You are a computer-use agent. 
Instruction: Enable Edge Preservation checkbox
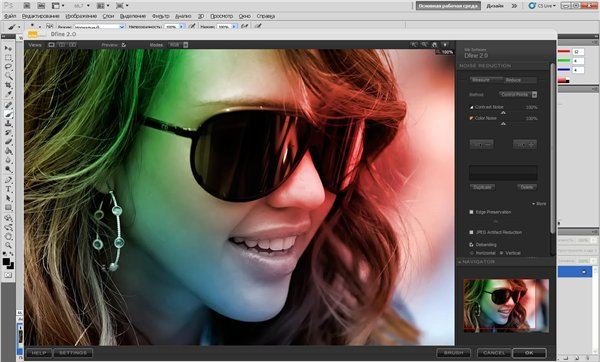point(471,212)
